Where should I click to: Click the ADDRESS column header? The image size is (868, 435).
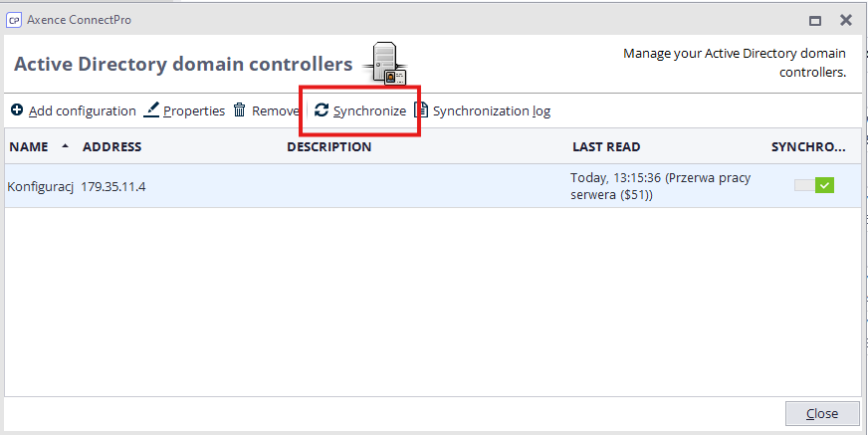pyautogui.click(x=111, y=147)
